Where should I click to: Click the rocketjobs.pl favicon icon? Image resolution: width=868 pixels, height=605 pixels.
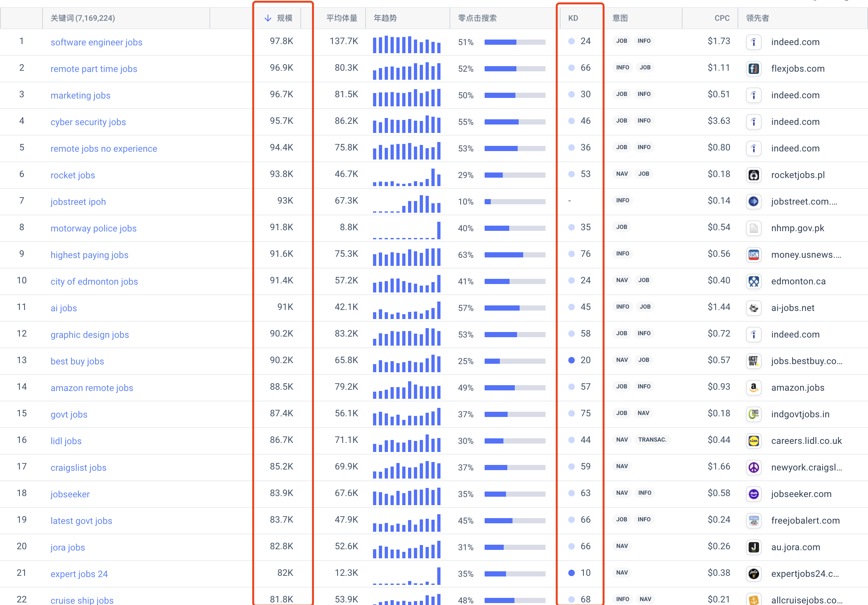click(x=753, y=175)
